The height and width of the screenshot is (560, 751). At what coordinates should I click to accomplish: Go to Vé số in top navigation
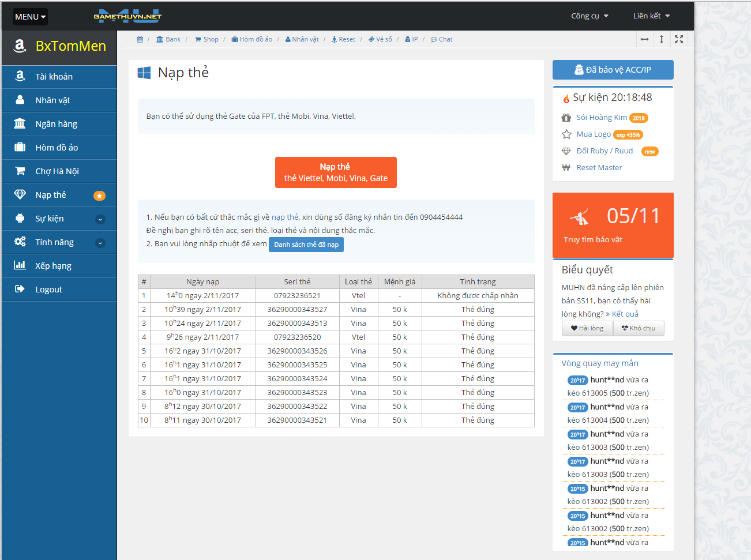click(380, 40)
